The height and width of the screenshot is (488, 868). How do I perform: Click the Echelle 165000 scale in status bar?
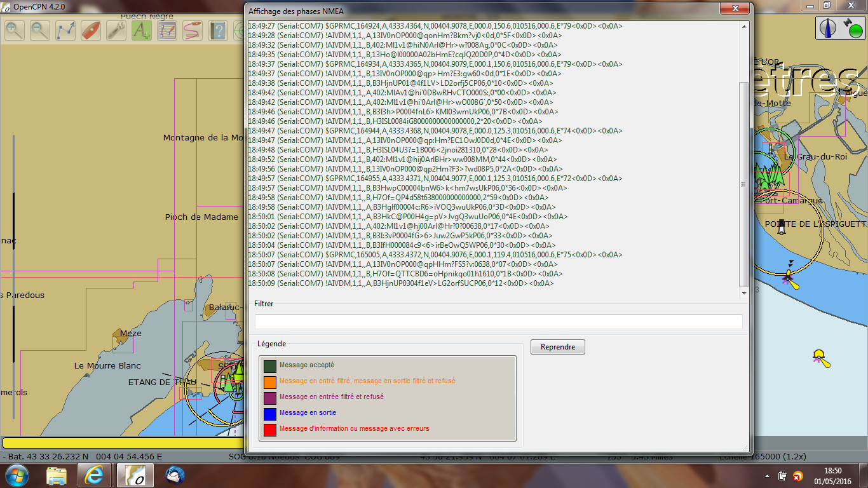(763, 456)
